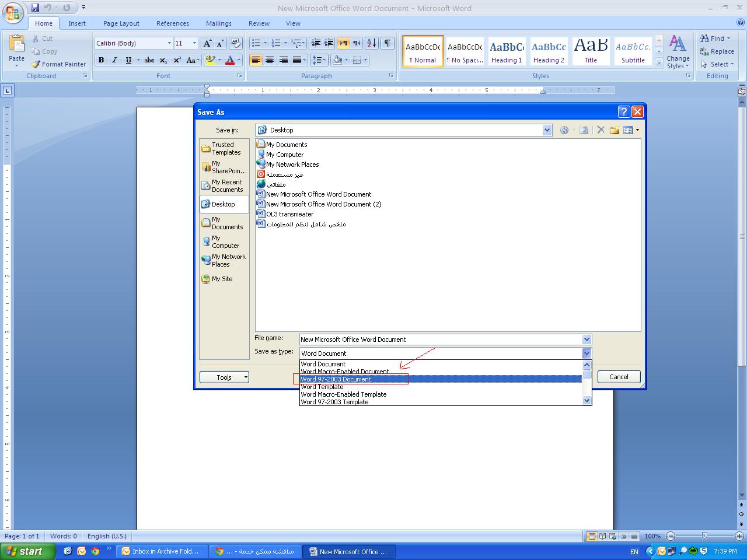The width and height of the screenshot is (747, 560).
Task: Toggle Superscript formatting
Action: (177, 60)
